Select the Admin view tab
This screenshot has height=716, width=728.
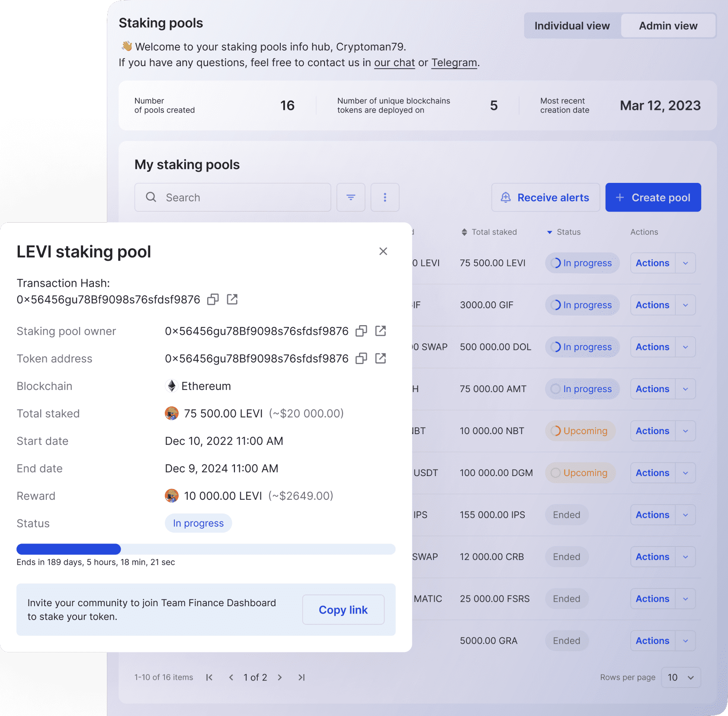pyautogui.click(x=668, y=26)
